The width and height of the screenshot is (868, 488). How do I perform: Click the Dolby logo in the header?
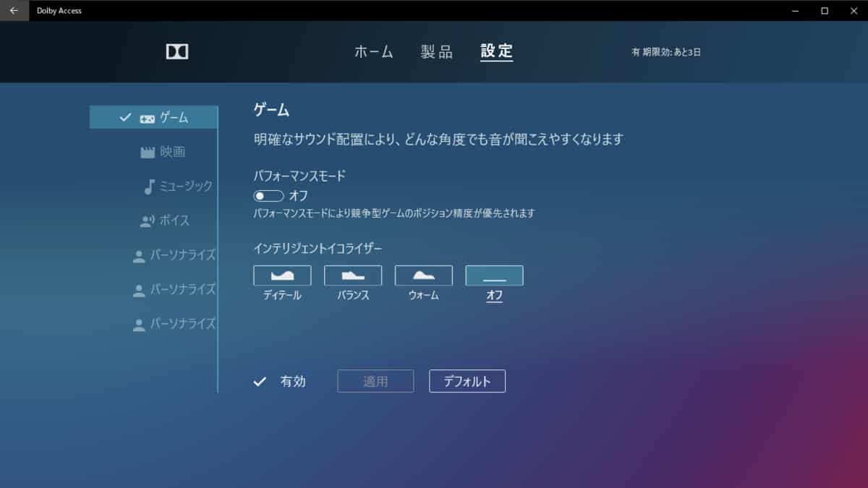click(x=177, y=51)
